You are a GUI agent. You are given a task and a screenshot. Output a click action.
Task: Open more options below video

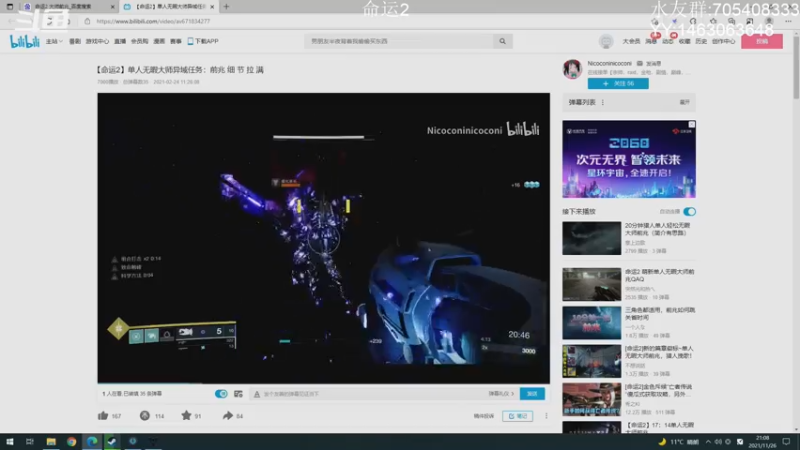click(546, 416)
